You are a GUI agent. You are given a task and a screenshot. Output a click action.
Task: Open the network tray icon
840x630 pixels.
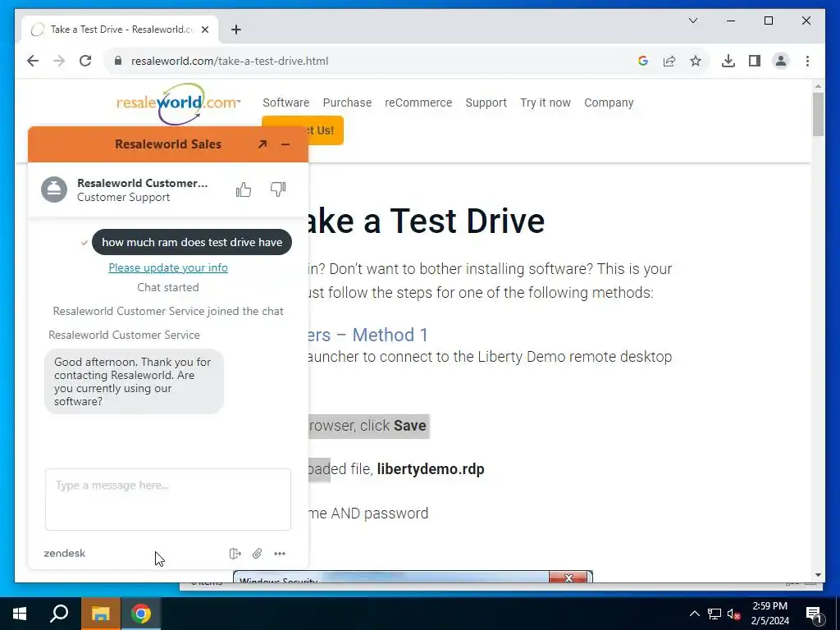coord(714,614)
